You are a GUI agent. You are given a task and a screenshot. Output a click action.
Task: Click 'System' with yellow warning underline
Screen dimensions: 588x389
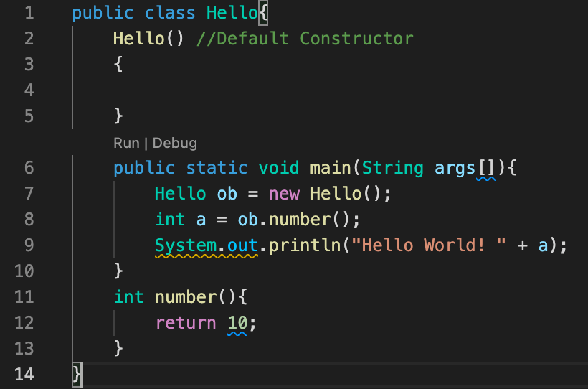186,245
